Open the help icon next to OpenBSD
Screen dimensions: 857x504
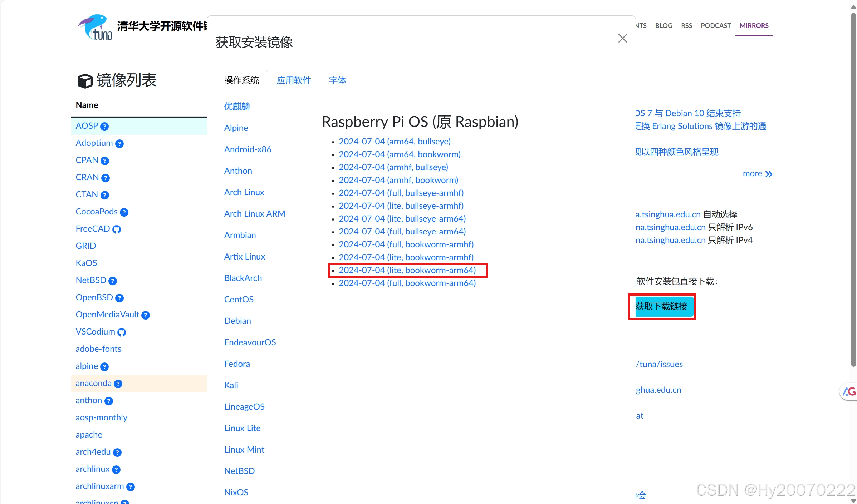119,298
